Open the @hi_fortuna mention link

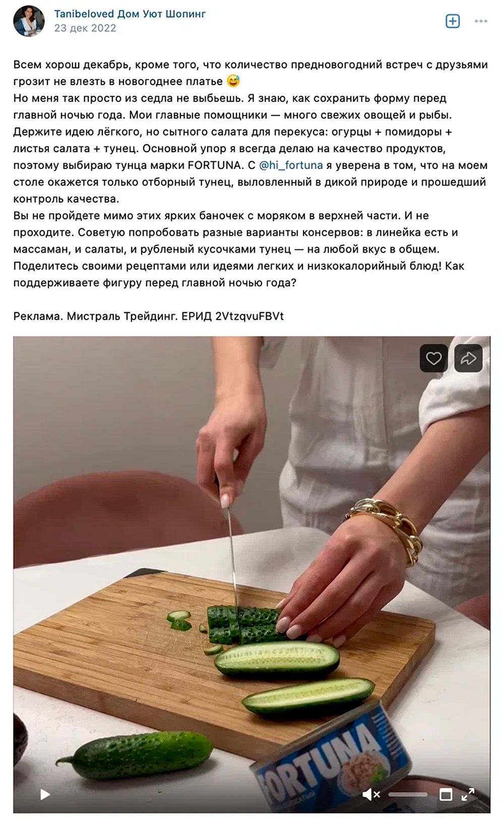(291, 165)
